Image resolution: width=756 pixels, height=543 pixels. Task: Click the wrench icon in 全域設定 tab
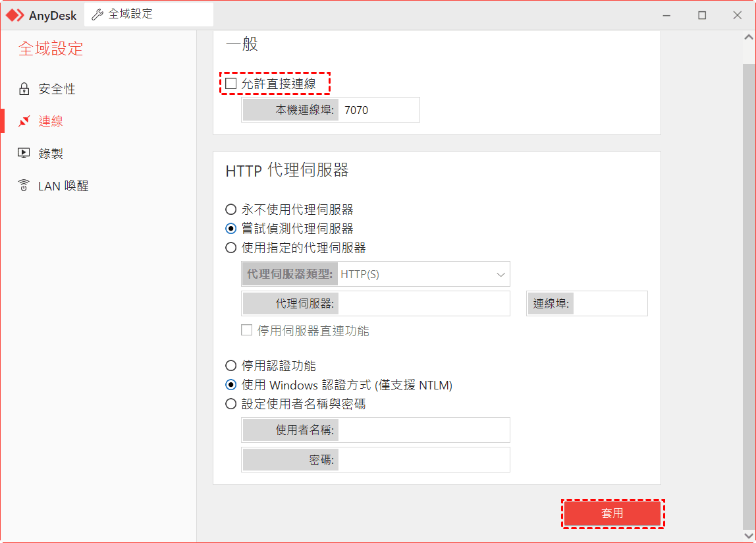click(x=97, y=14)
